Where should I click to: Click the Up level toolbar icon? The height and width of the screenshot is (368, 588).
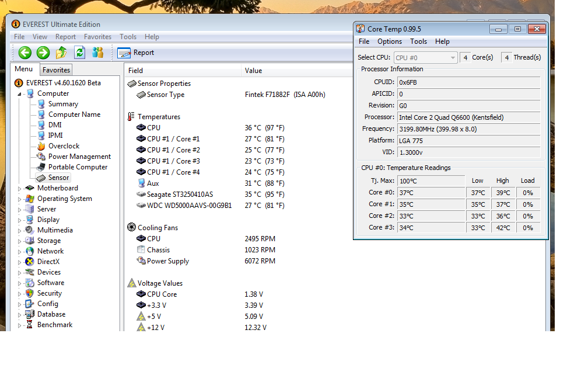pyautogui.click(x=61, y=53)
